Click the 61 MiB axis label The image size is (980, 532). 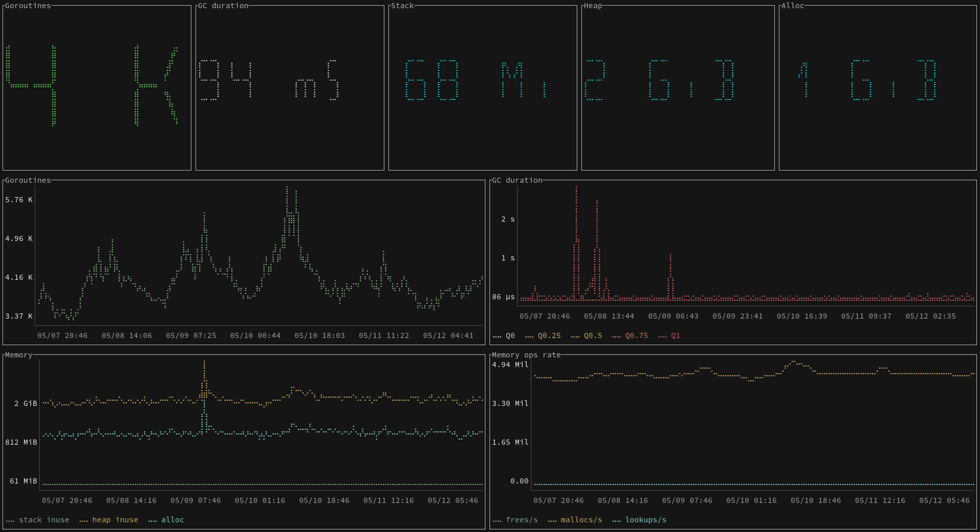point(23,481)
